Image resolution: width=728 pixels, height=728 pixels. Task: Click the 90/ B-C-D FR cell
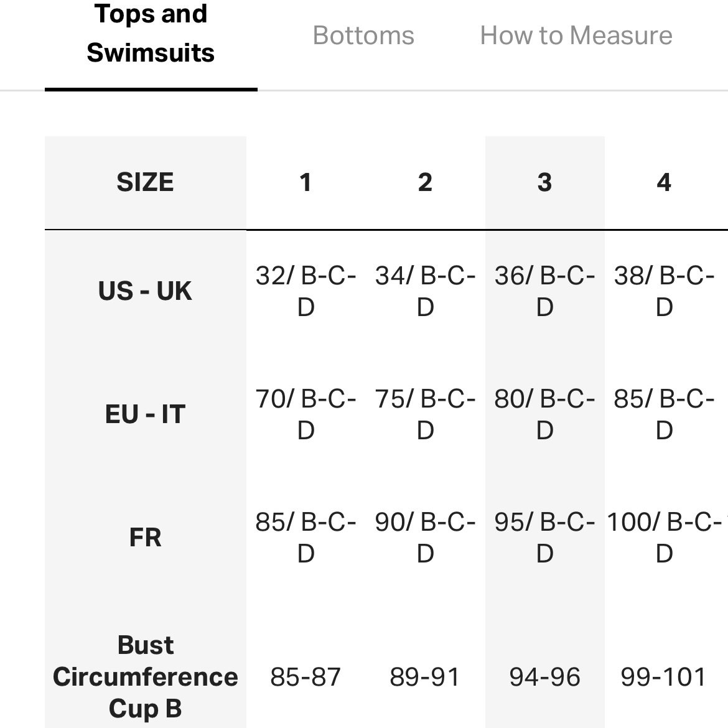(x=425, y=538)
